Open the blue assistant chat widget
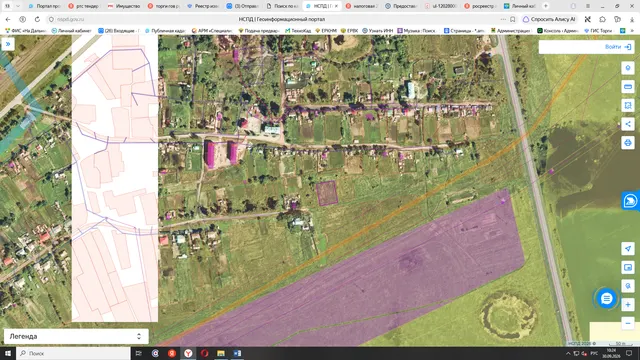Image resolution: width=640 pixels, height=360 pixels. coord(631,201)
